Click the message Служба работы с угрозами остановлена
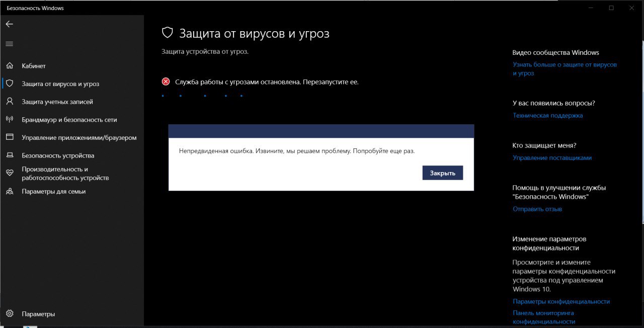644x328 pixels. [x=267, y=81]
